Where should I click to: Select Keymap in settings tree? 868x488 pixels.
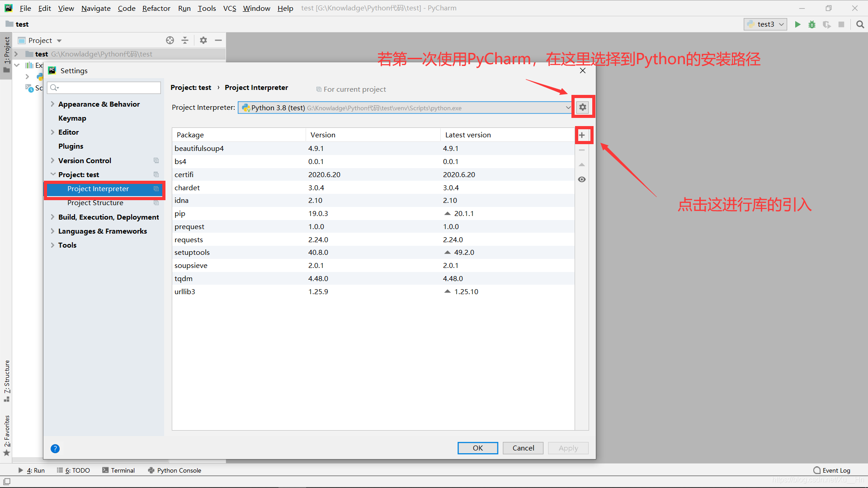point(72,118)
